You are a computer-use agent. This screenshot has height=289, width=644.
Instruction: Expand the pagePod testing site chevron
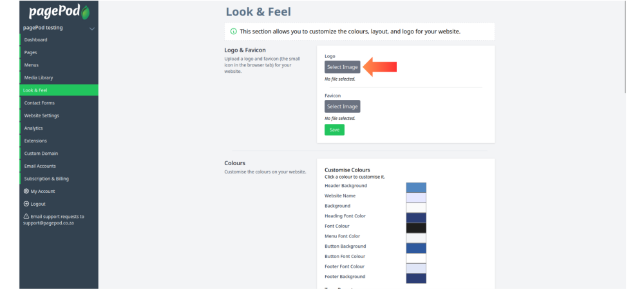pyautogui.click(x=92, y=29)
